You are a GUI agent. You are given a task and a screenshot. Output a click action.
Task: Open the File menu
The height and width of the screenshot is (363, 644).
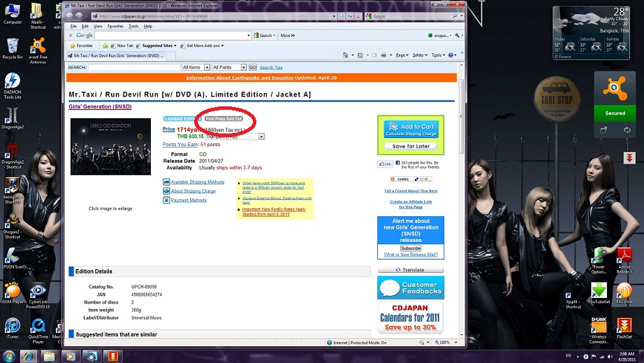pos(73,26)
